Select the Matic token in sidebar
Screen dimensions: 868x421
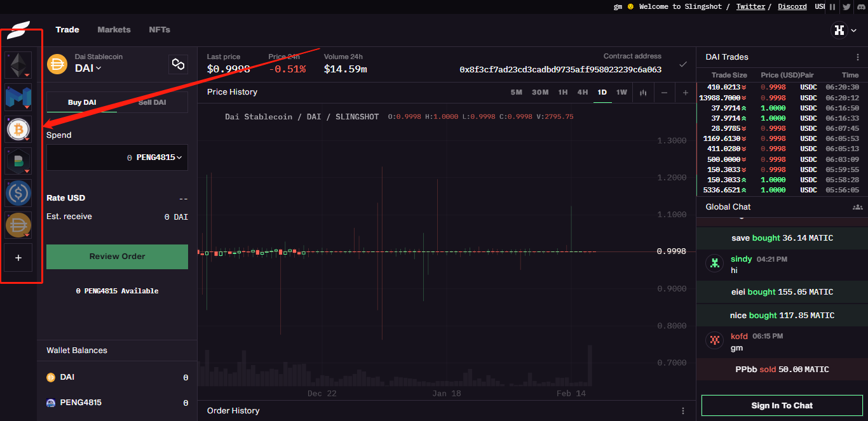(18, 97)
